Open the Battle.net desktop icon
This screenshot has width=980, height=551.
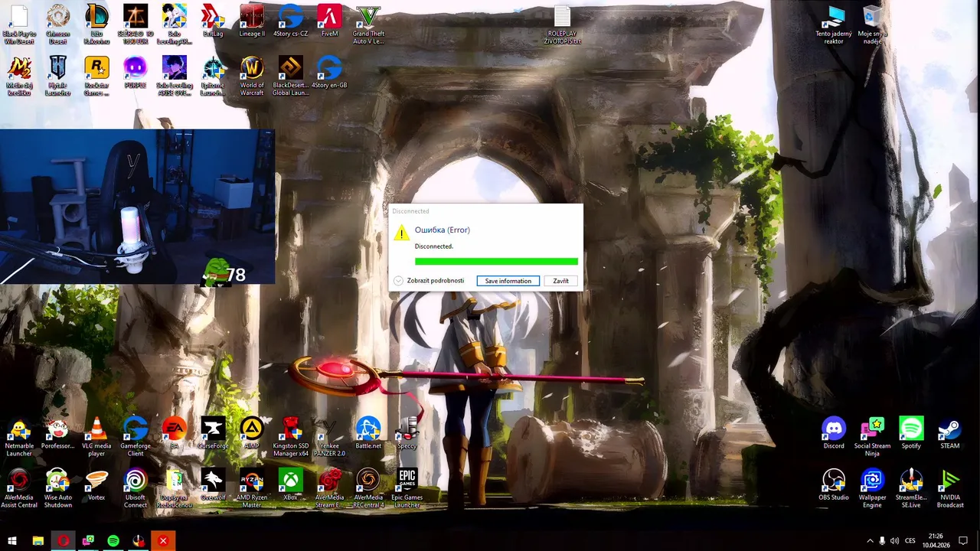click(x=368, y=433)
